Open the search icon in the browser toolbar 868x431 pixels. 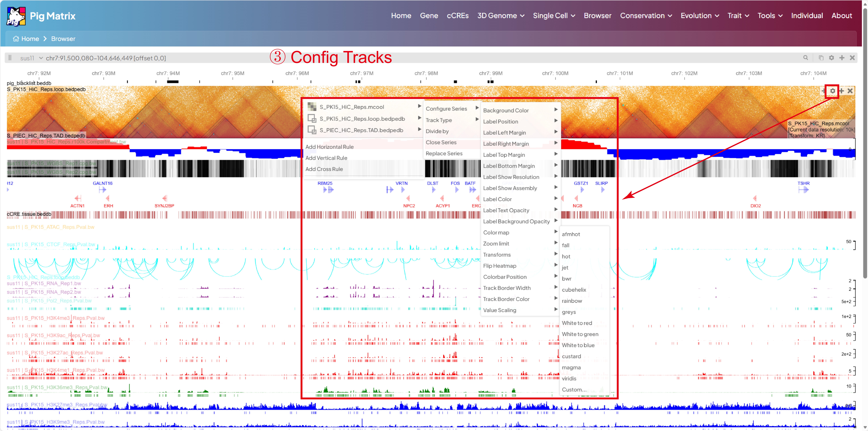click(x=806, y=58)
